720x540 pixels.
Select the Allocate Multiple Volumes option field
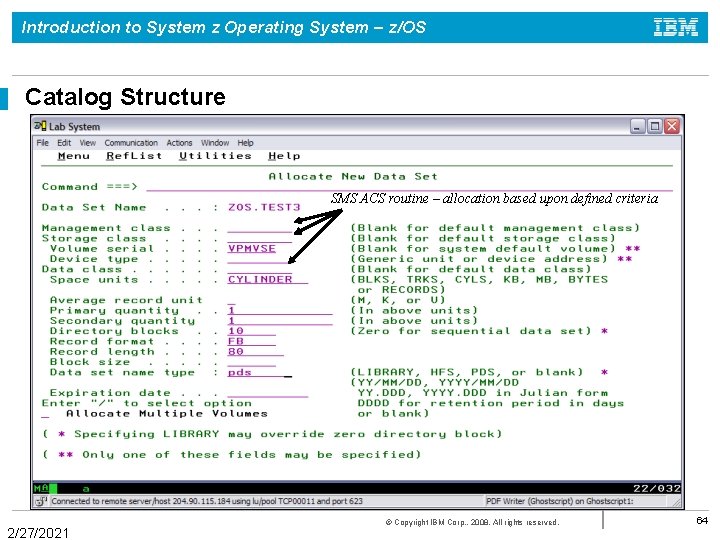[x=45, y=414]
